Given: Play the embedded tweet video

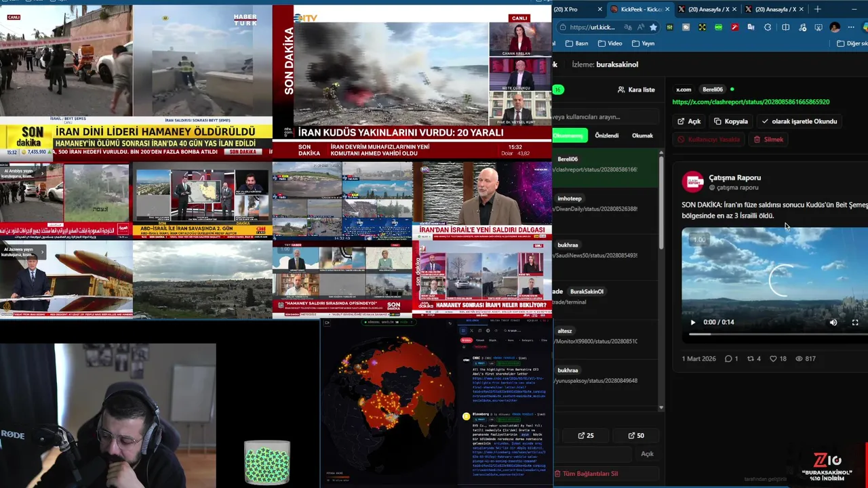Looking at the screenshot, I should pyautogui.click(x=692, y=323).
